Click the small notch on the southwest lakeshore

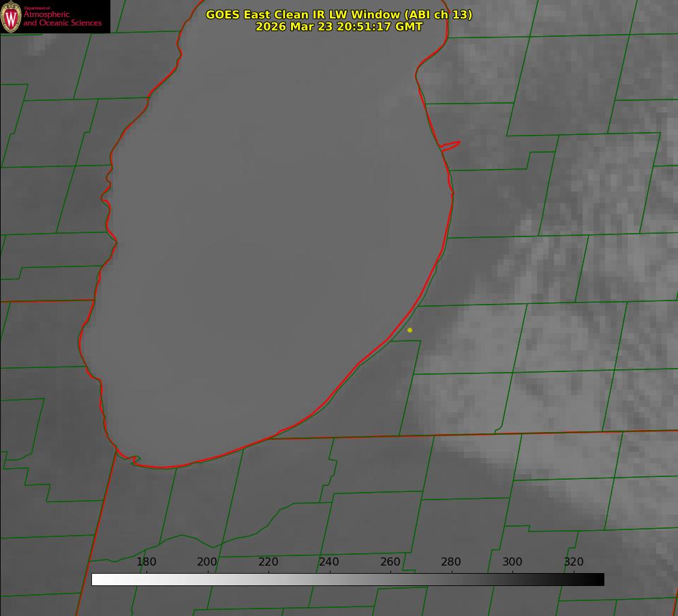pos(135,460)
